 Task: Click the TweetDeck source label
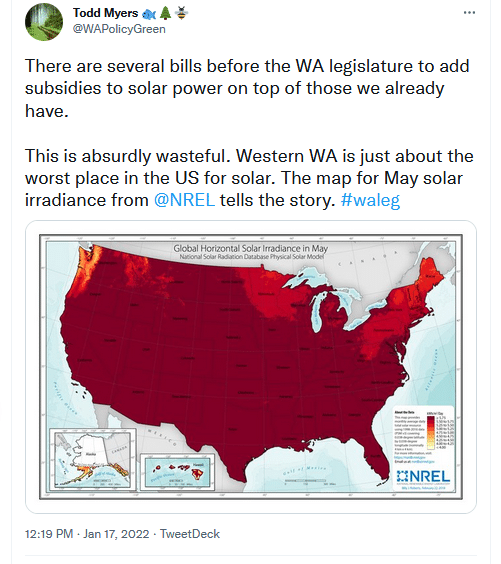[190, 533]
